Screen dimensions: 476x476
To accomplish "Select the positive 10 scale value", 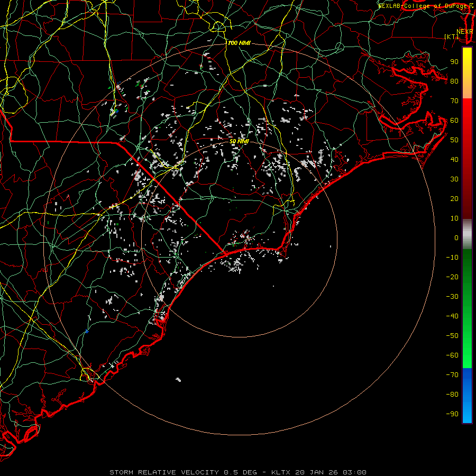I will pyautogui.click(x=454, y=218).
